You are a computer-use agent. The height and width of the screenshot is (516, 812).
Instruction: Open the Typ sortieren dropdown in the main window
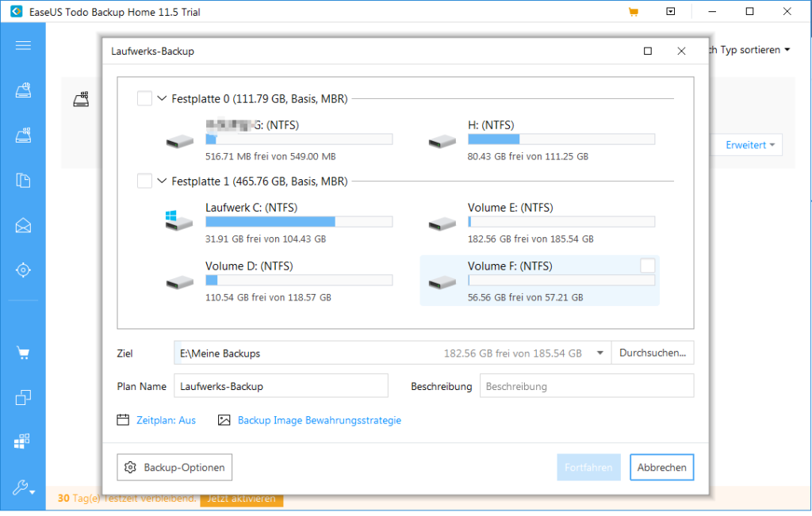click(751, 50)
